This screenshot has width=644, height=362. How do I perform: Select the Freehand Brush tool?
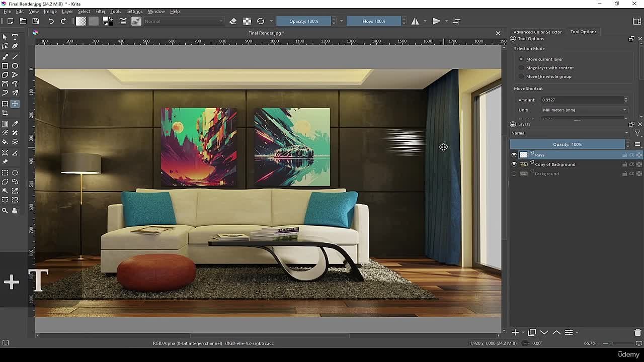[x=6, y=57]
